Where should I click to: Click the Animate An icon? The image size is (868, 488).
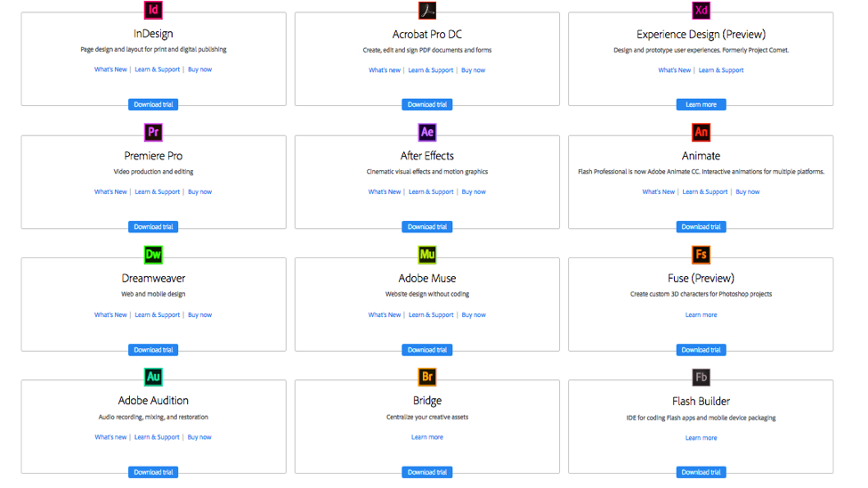(x=701, y=133)
